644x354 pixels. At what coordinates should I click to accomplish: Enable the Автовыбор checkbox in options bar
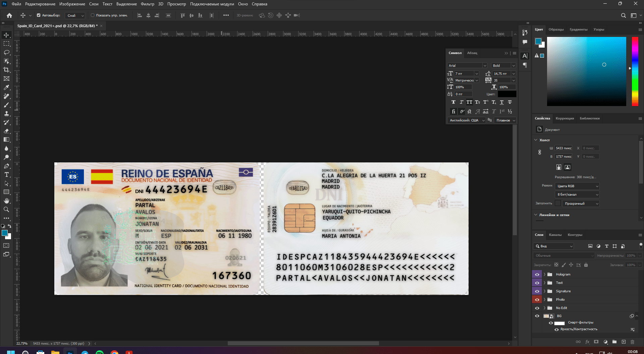tap(39, 15)
